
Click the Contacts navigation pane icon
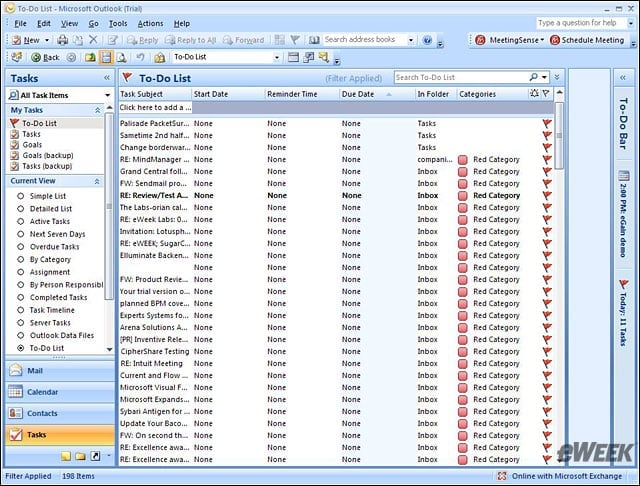tap(16, 413)
